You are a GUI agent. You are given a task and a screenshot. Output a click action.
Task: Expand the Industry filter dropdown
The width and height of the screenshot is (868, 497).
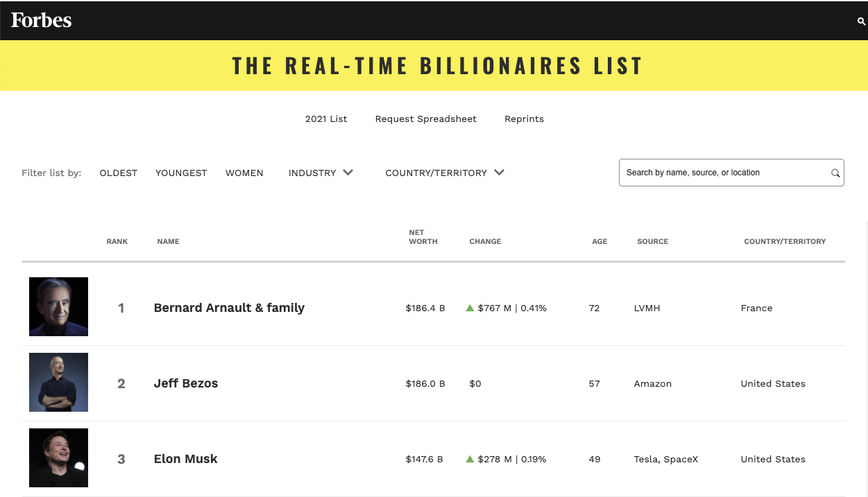(x=321, y=173)
